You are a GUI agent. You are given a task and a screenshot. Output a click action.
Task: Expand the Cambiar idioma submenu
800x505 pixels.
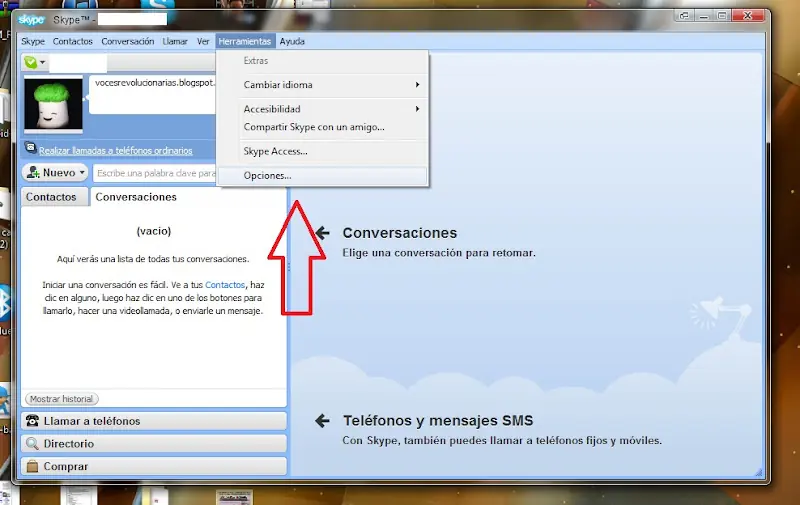coord(322,85)
